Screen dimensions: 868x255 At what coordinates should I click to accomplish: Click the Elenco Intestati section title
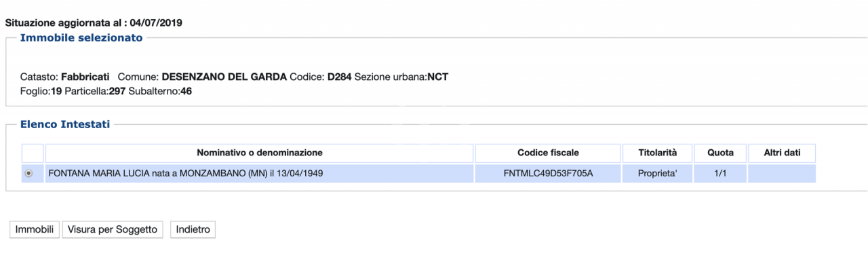pyautogui.click(x=65, y=124)
